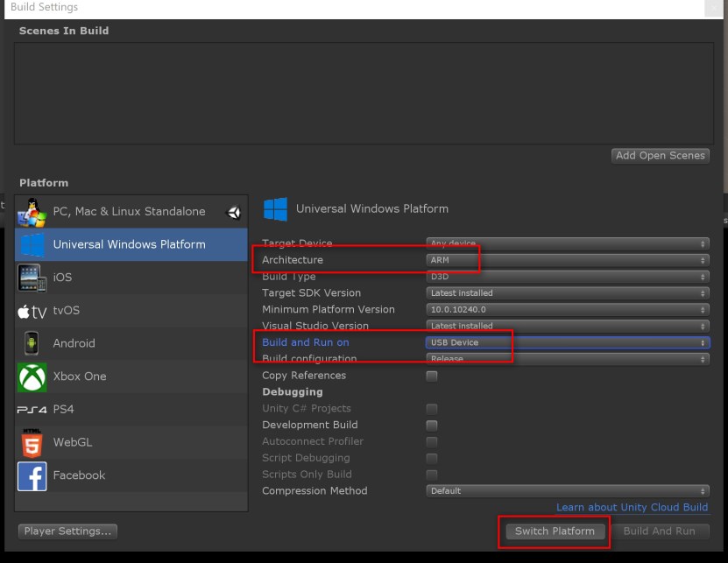Open the Visual Studio Version dropdown
This screenshot has height=563, width=728.
coord(568,326)
